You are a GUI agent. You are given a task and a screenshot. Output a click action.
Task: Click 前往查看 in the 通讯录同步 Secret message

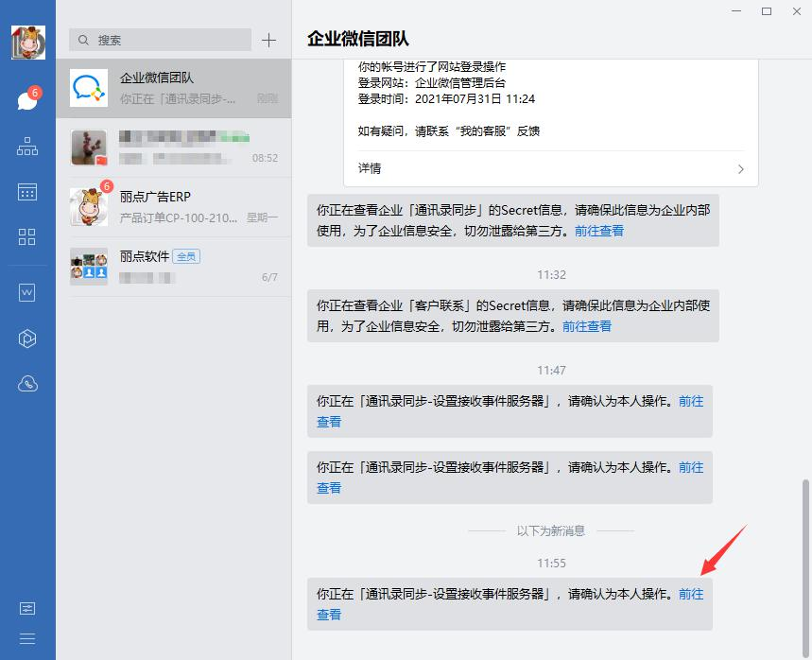(599, 231)
